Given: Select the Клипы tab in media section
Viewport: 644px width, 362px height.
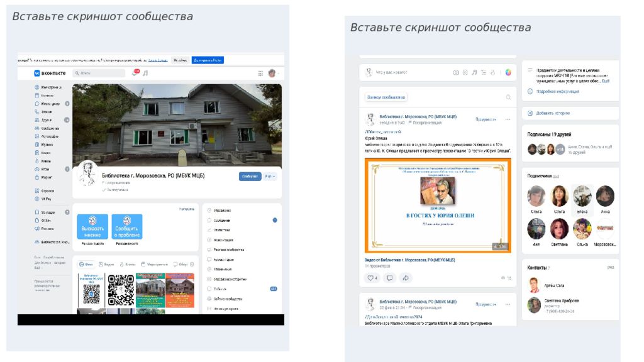Looking at the screenshot, I should point(128,265).
